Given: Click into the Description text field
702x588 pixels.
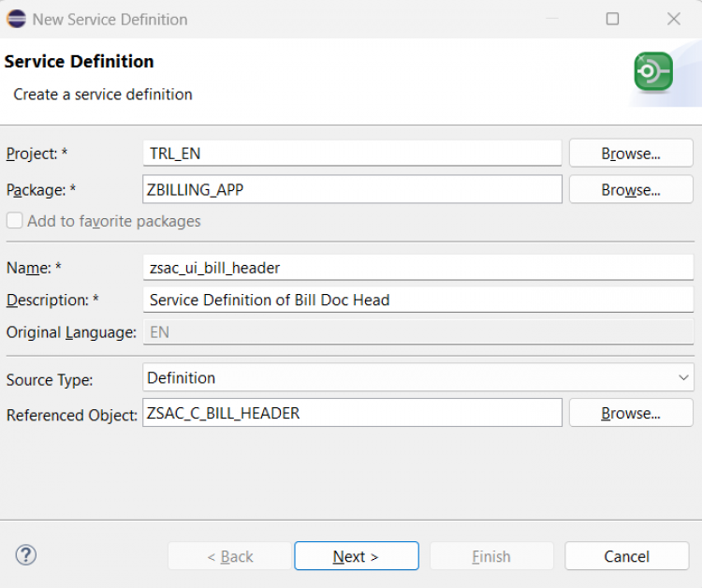Looking at the screenshot, I should coord(417,301).
